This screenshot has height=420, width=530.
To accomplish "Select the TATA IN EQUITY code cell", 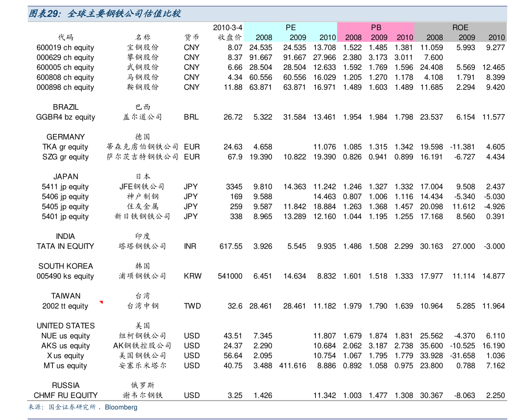I will point(65,246).
